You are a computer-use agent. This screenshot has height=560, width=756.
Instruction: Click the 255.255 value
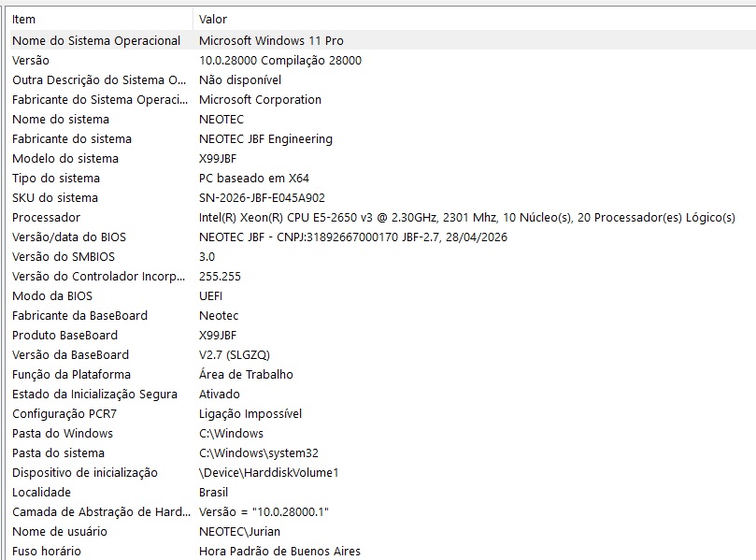[220, 277]
